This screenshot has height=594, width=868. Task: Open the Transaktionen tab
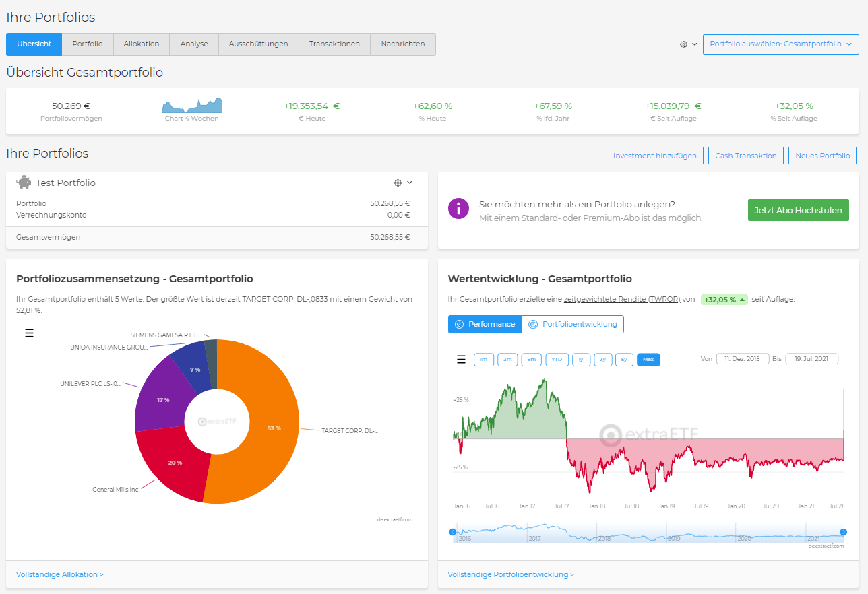335,44
